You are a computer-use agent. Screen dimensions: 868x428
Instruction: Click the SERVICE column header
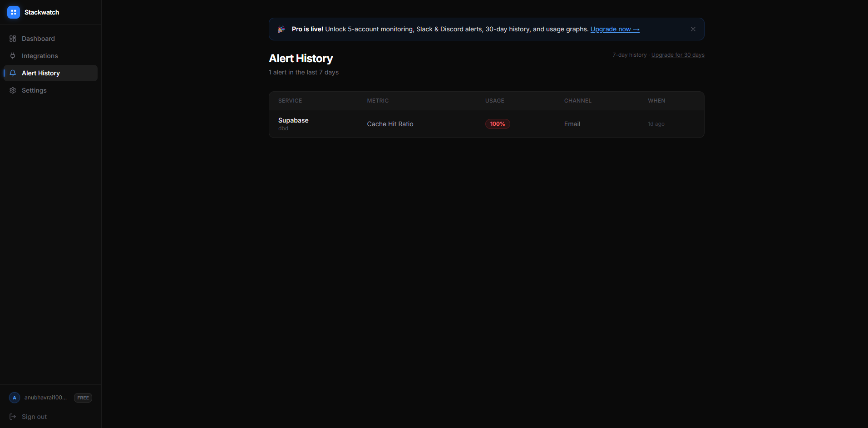pyautogui.click(x=290, y=100)
